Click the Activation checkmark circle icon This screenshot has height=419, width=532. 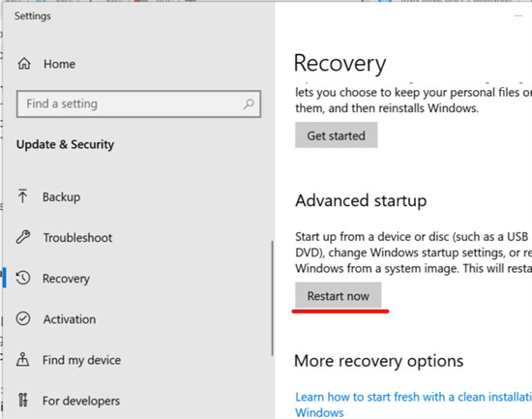(23, 318)
